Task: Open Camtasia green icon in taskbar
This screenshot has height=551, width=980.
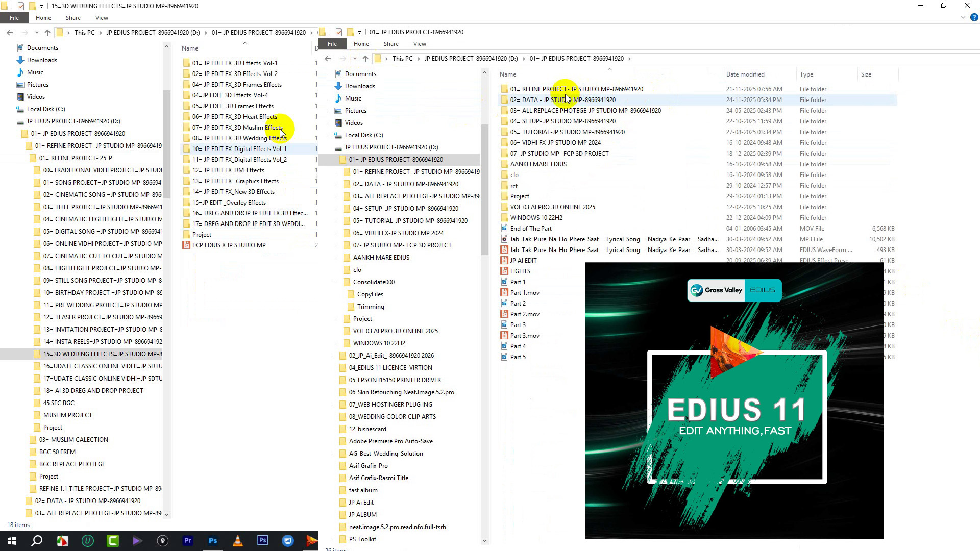Action: 113,541
